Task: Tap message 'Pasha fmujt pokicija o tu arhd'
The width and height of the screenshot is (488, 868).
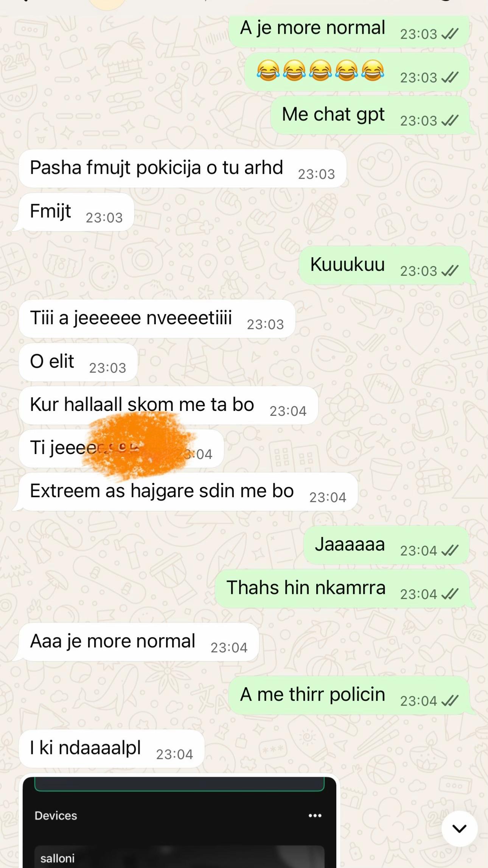Action: pos(183,168)
